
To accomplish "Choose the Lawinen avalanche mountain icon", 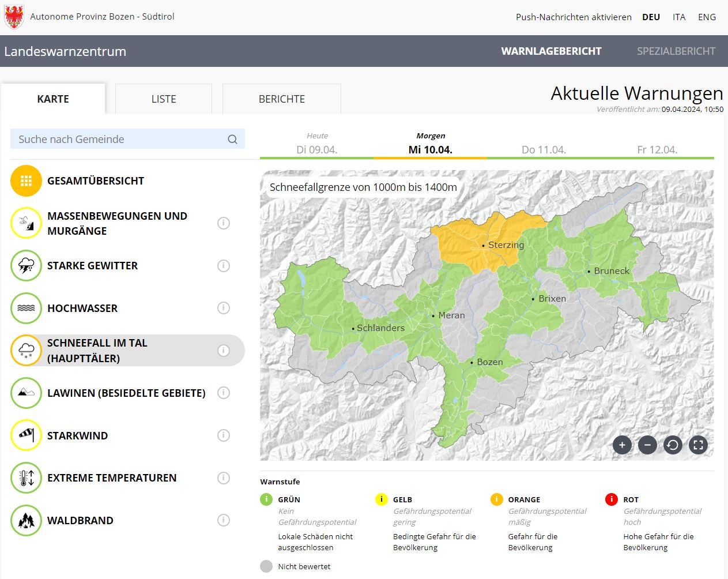I will pos(26,393).
